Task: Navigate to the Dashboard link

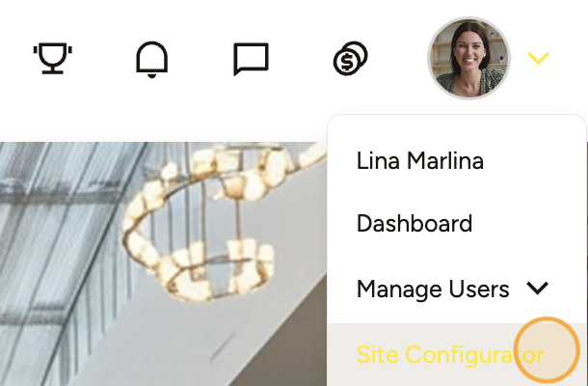Action: (x=414, y=224)
